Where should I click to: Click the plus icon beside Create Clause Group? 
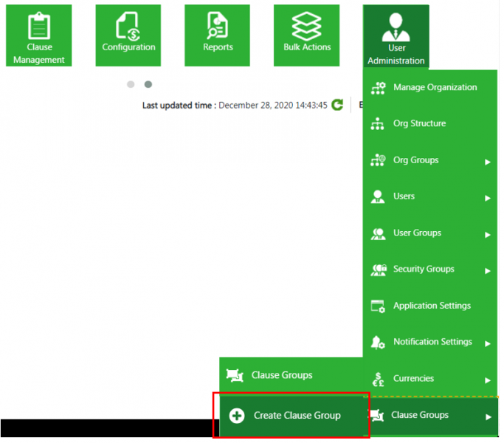pyautogui.click(x=236, y=416)
